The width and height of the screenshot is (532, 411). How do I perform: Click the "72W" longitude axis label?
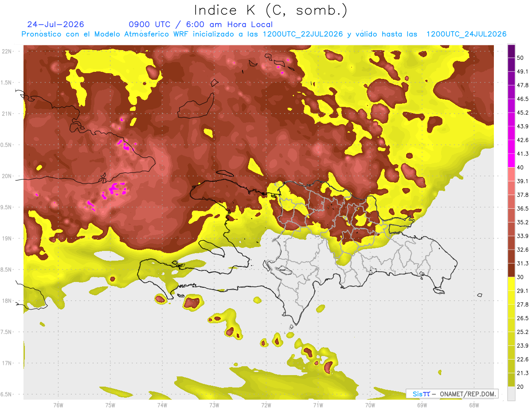[266, 406]
